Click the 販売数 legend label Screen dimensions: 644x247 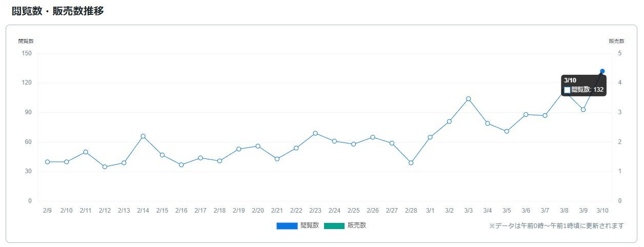tap(357, 225)
